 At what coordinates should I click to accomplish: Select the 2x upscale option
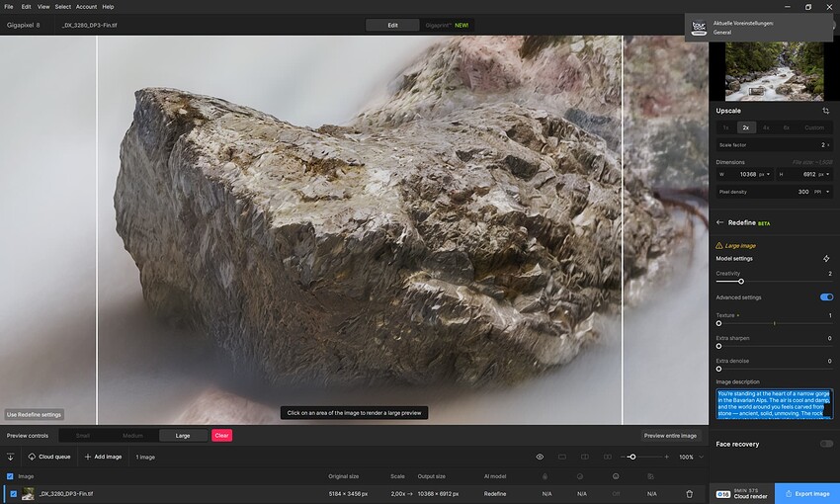(746, 127)
